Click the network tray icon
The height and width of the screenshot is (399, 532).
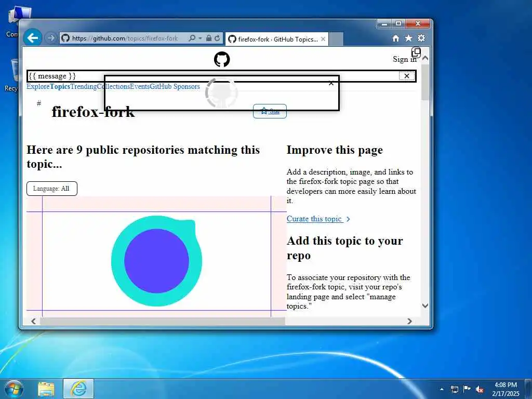(x=454, y=389)
